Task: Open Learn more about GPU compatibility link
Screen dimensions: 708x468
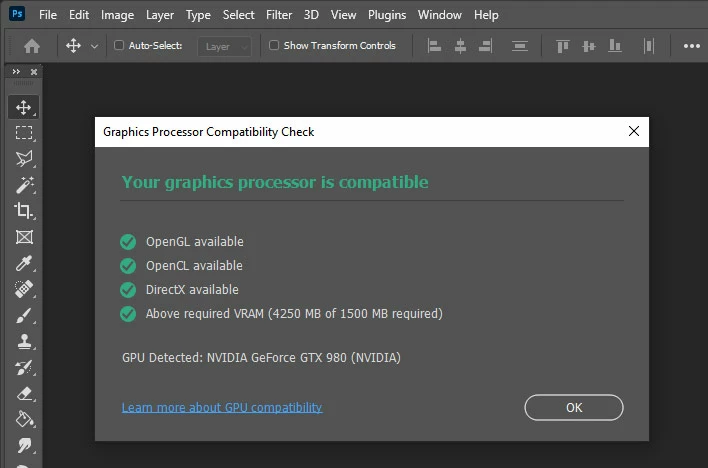Action: [222, 407]
